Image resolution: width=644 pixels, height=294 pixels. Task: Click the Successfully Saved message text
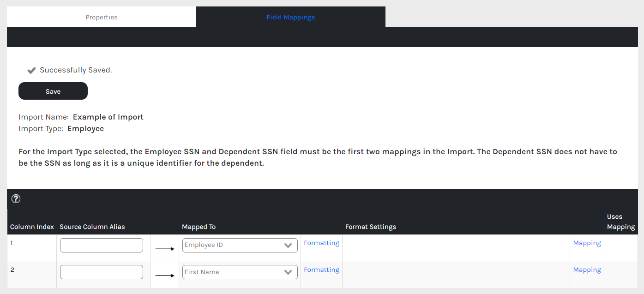coord(76,70)
